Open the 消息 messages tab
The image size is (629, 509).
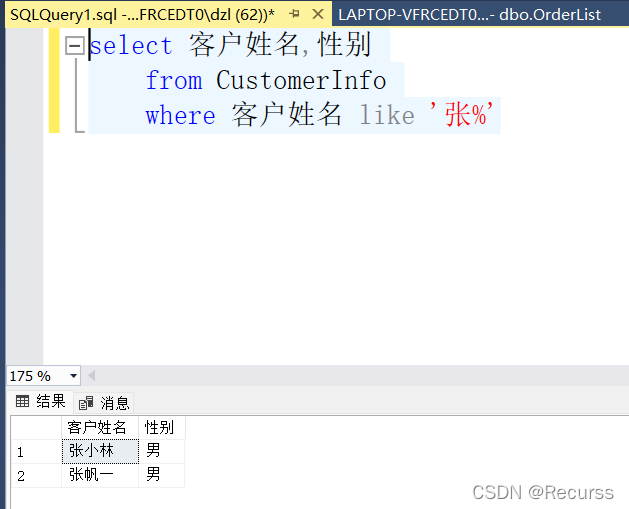click(104, 403)
